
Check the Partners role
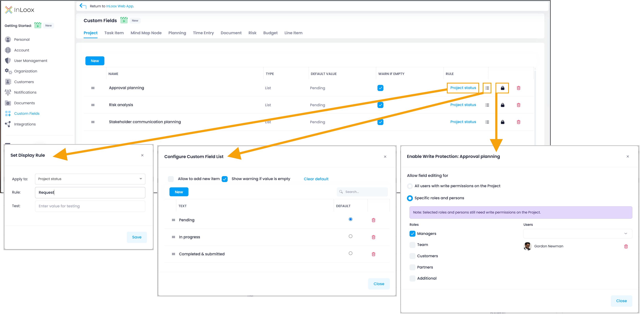pyautogui.click(x=412, y=267)
